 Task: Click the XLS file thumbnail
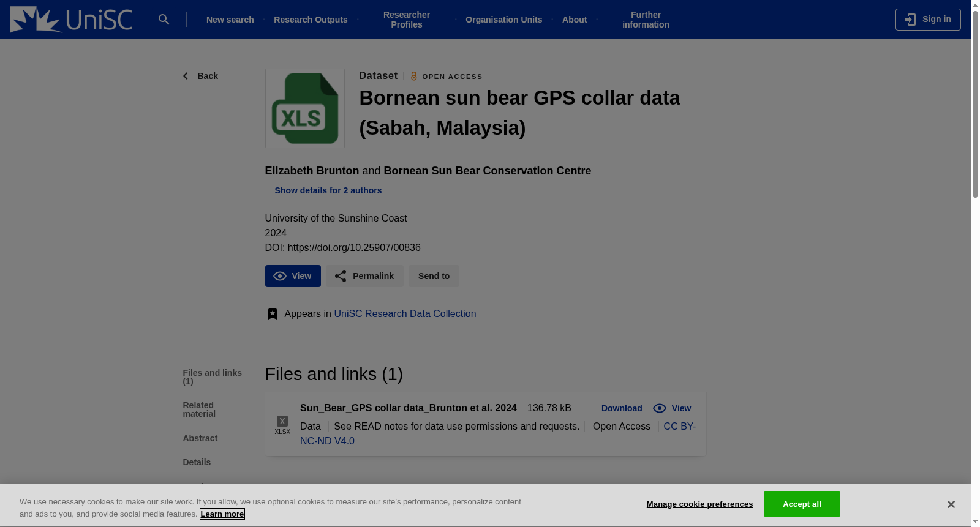pyautogui.click(x=304, y=108)
